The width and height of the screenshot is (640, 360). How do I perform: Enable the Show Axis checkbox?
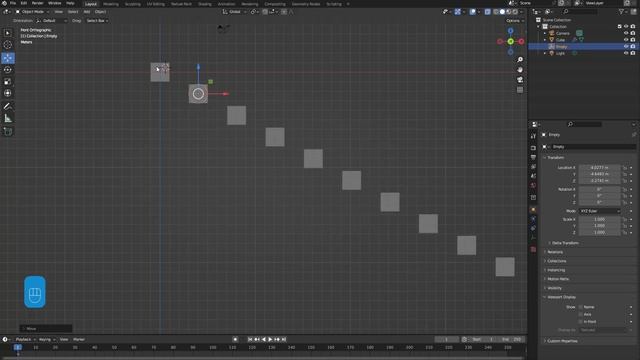coord(581,314)
